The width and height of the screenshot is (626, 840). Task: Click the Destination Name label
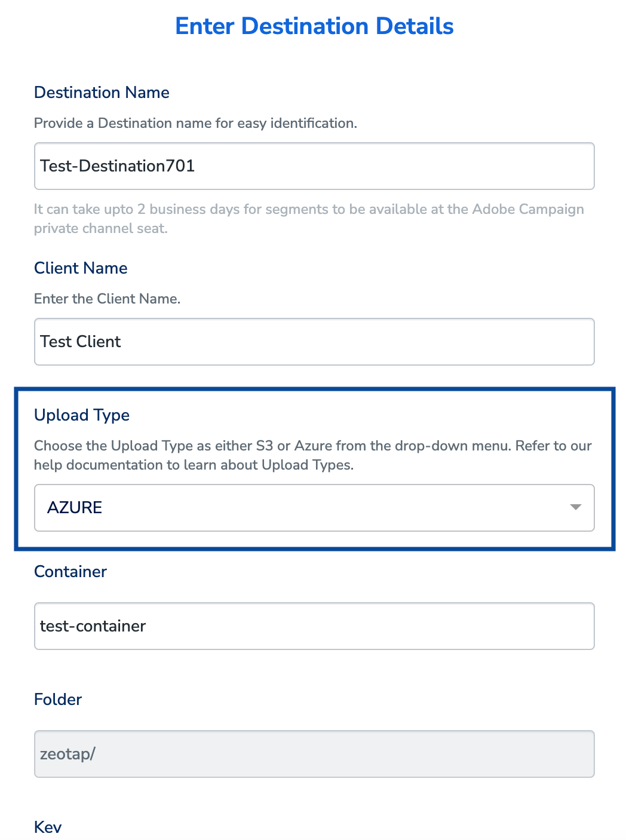click(x=102, y=93)
